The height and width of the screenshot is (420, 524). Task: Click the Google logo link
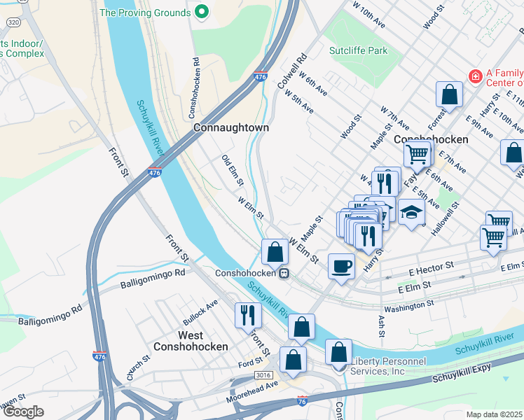coord(22,412)
